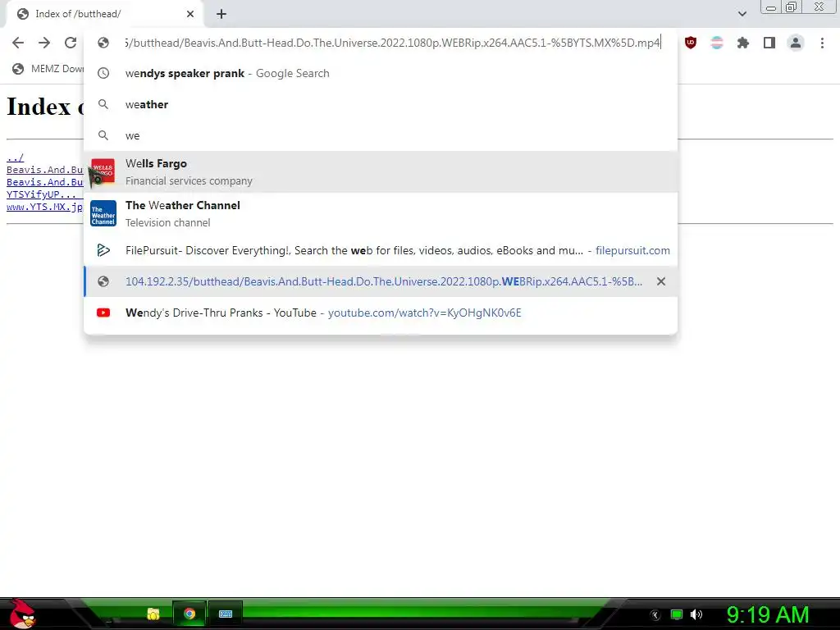Viewport: 840px width, 630px height.
Task: Go forward to next page
Action: [x=44, y=43]
